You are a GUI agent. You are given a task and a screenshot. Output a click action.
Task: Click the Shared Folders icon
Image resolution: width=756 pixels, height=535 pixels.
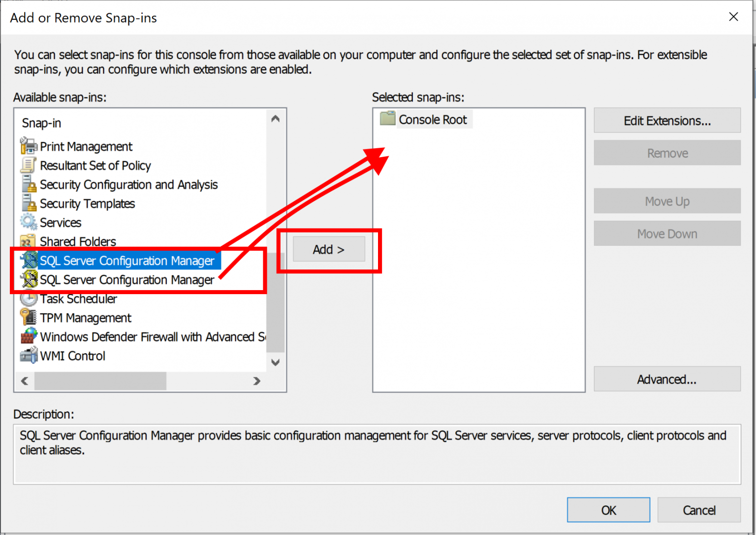[28, 241]
